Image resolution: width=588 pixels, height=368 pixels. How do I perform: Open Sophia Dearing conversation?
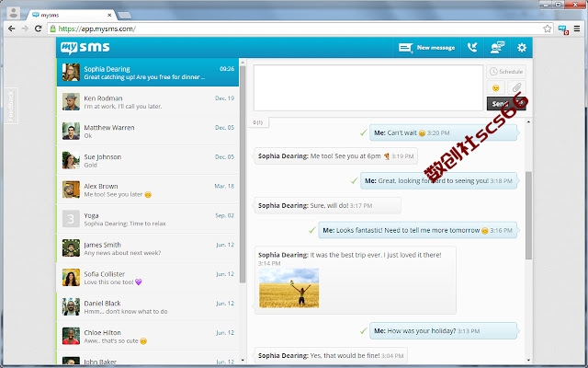click(x=148, y=73)
